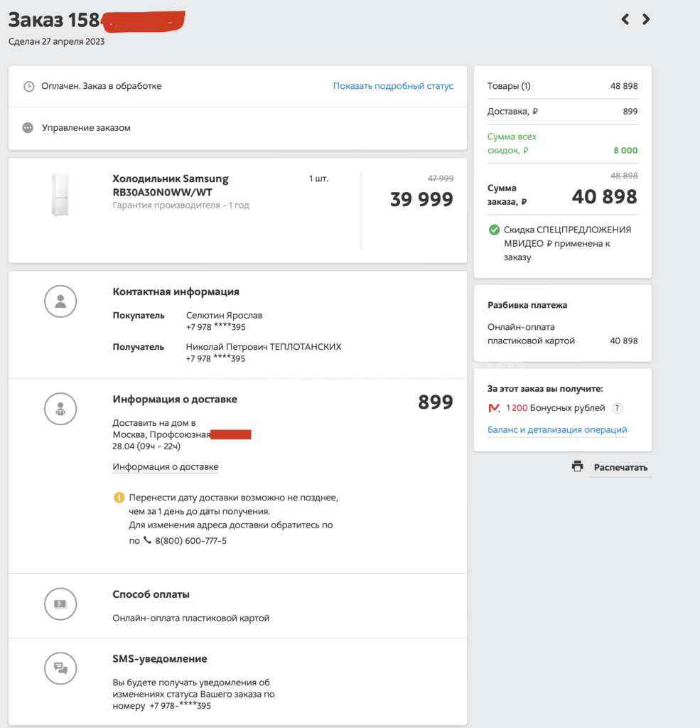The image size is (700, 728).
Task: Go to previous order with left arrow
Action: [625, 19]
